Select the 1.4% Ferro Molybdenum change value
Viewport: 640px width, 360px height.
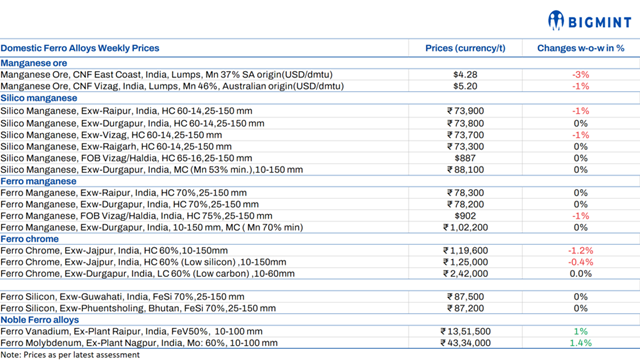580,343
